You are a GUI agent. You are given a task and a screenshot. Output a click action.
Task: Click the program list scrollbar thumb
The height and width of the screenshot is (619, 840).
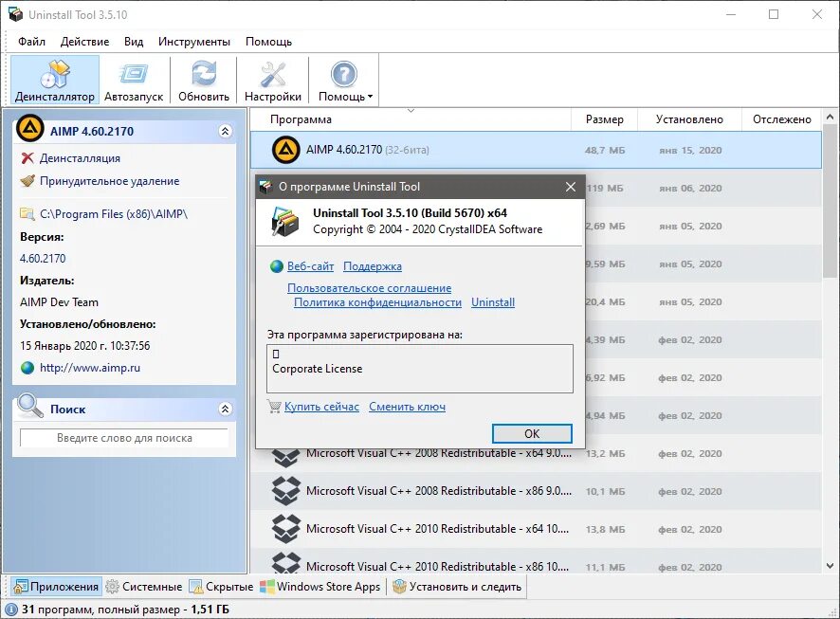tap(830, 203)
